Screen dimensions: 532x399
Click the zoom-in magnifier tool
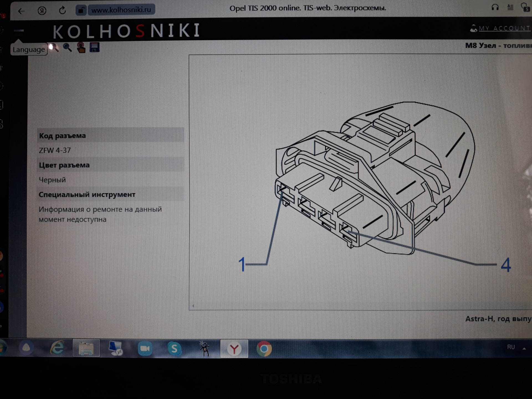(54, 48)
